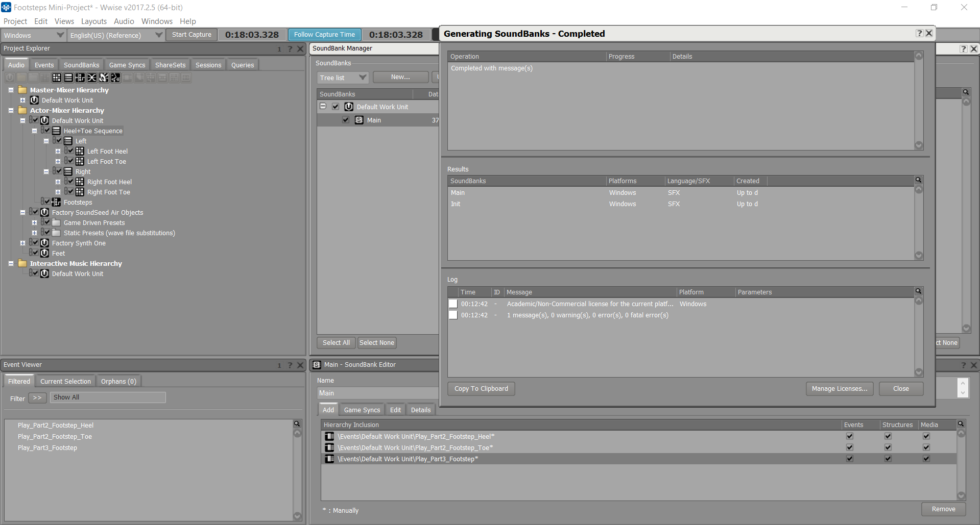
Task: Click the Main name field in SoundBank Editor
Action: pyautogui.click(x=378, y=393)
